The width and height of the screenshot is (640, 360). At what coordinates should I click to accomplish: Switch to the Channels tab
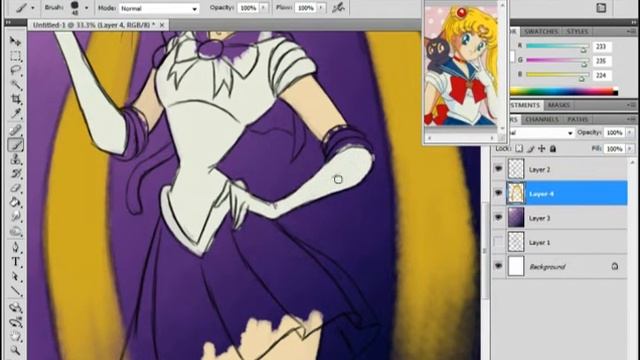click(x=541, y=120)
